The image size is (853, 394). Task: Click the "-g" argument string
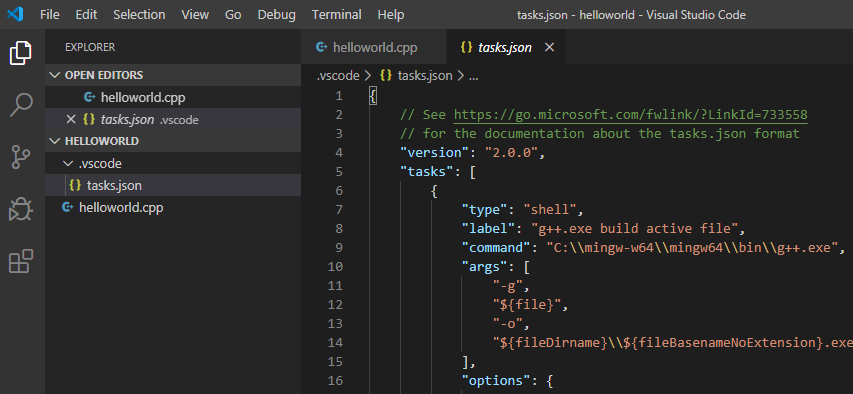[x=508, y=286]
